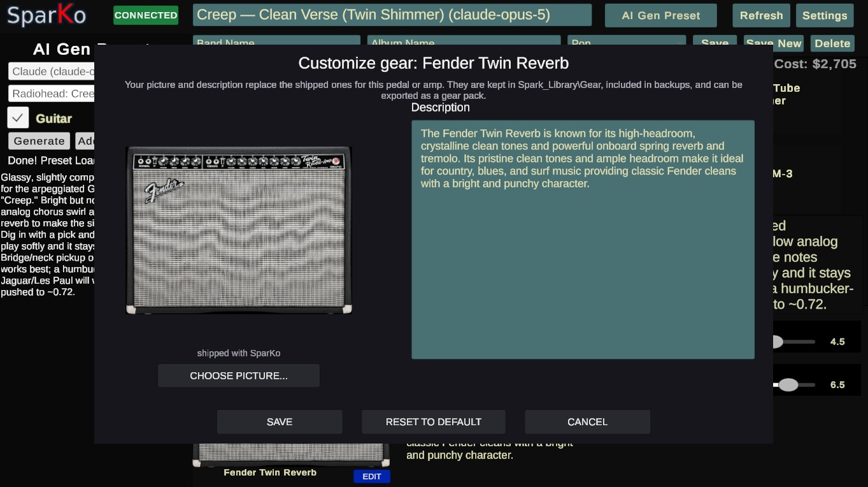The width and height of the screenshot is (868, 487).
Task: Click the Cost: $2,705 text
Action: click(815, 64)
